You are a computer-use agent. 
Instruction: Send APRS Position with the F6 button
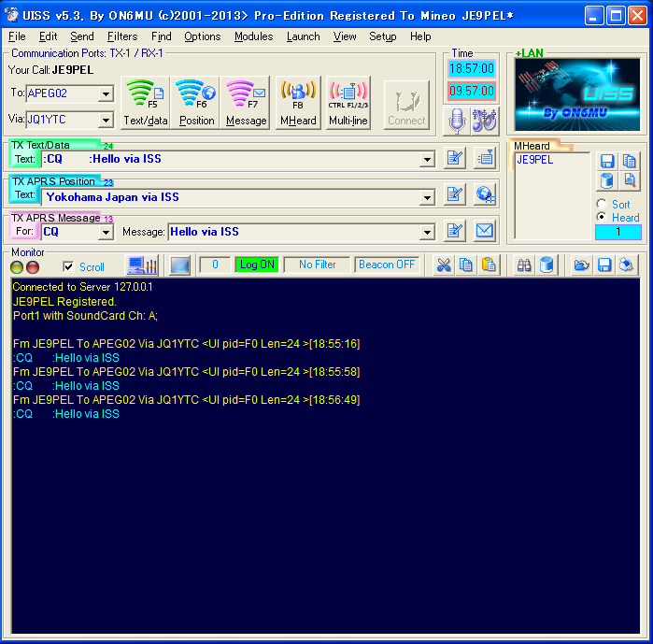(196, 103)
